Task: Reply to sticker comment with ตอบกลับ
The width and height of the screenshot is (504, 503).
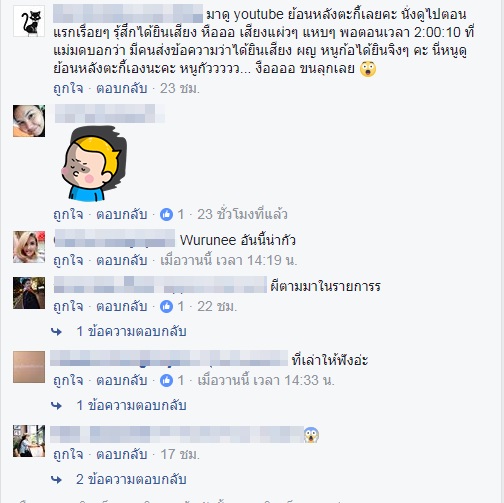Action: 122,214
